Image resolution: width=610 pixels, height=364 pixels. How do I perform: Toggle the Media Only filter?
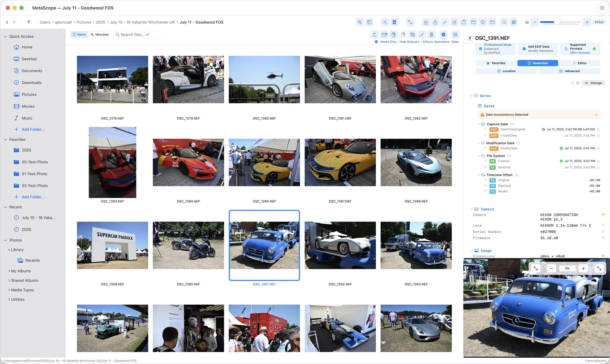tap(388, 42)
